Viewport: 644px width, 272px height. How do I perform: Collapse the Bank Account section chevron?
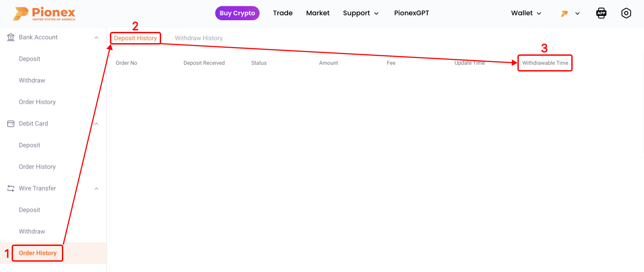[96, 37]
